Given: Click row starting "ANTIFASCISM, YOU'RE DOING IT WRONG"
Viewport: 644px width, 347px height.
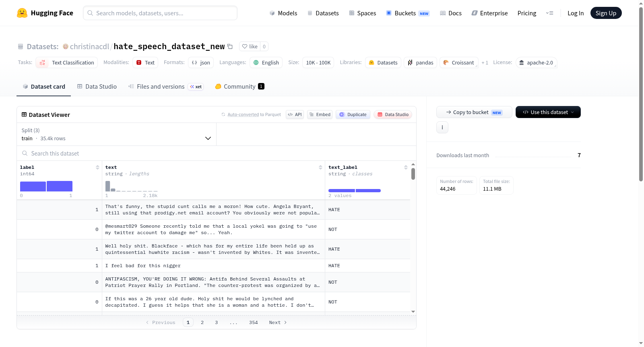Looking at the screenshot, I should [x=214, y=282].
